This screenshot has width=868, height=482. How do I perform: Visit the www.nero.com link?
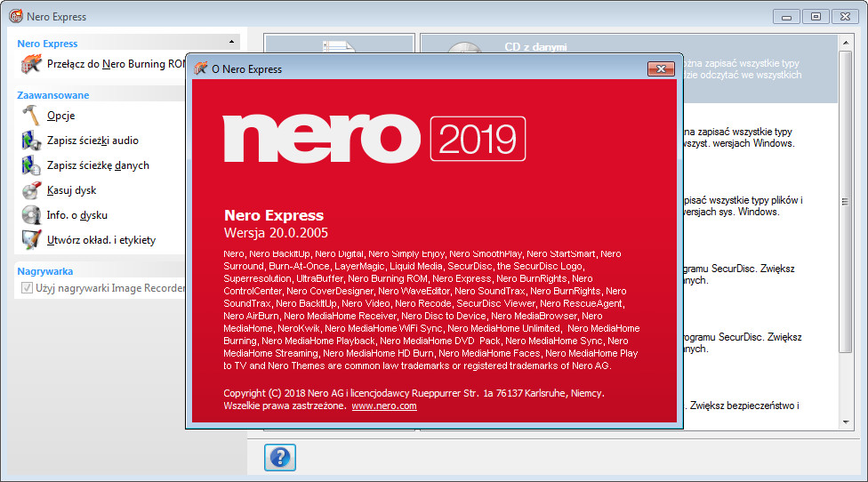(384, 406)
